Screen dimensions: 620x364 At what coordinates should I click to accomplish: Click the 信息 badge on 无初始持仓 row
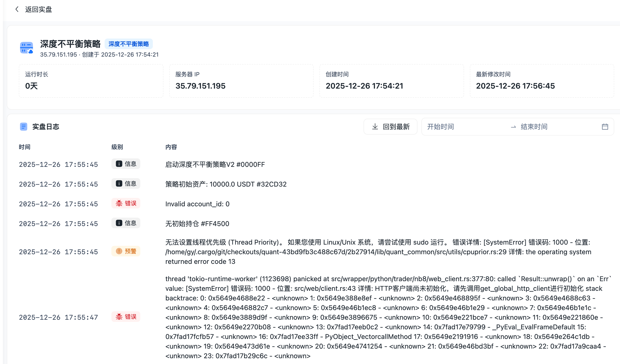coord(126,223)
